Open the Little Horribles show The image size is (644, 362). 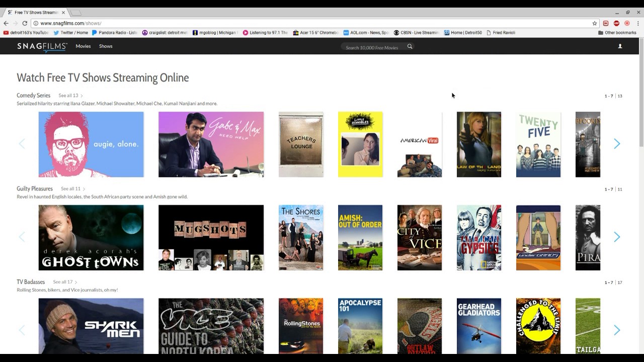click(x=360, y=144)
